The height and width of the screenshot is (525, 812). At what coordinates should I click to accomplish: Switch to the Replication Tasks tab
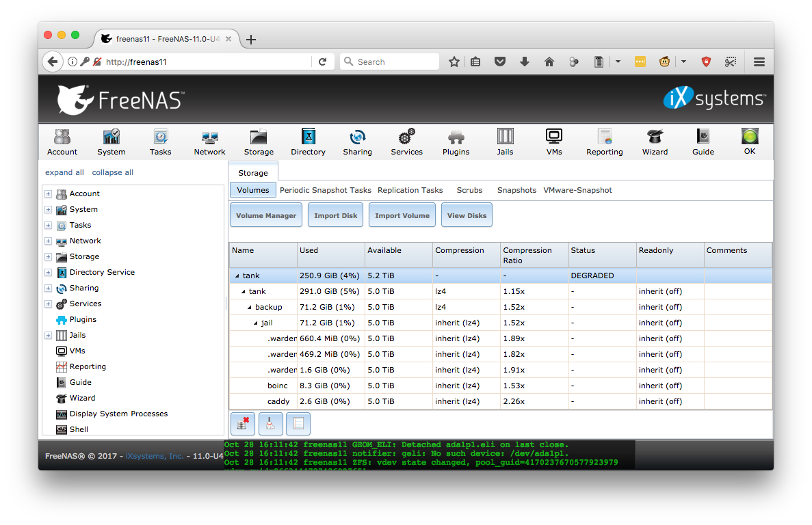(x=410, y=190)
